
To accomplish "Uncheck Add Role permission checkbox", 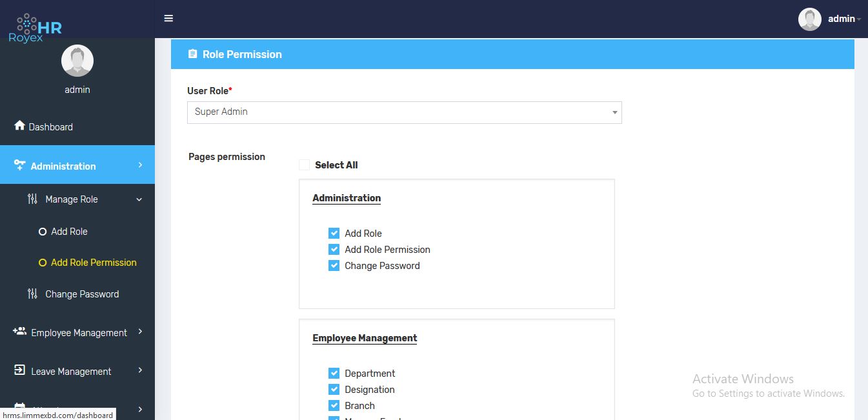I will (334, 233).
